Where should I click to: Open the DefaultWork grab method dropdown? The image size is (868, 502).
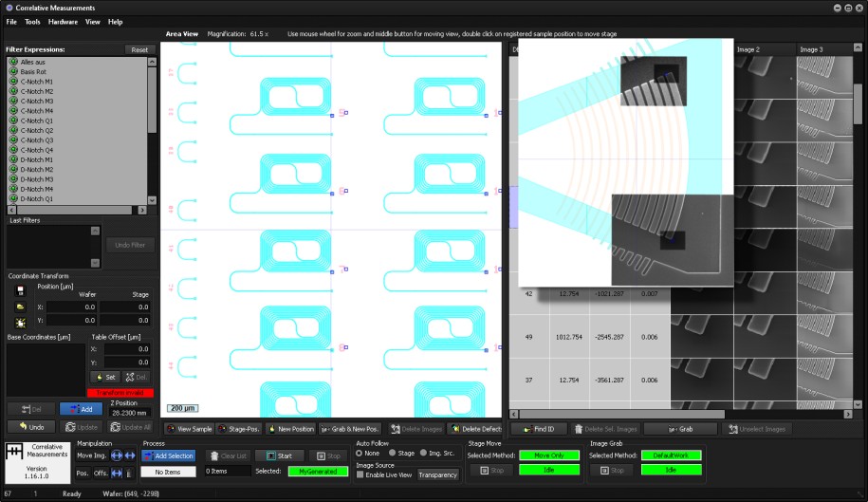pyautogui.click(x=671, y=455)
